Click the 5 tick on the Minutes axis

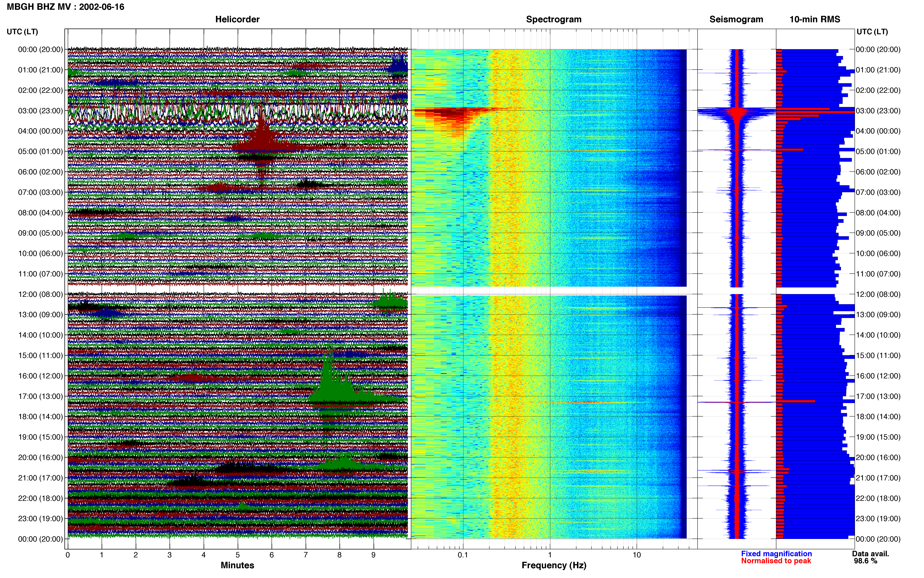238,555
